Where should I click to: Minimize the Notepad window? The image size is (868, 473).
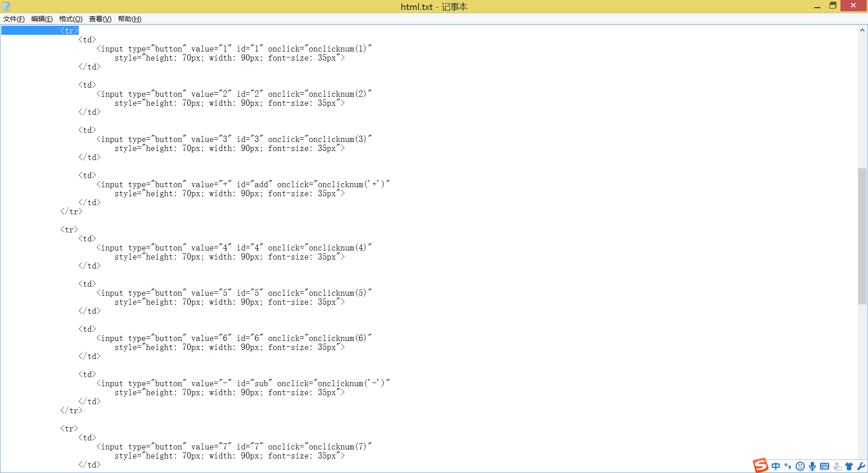817,6
